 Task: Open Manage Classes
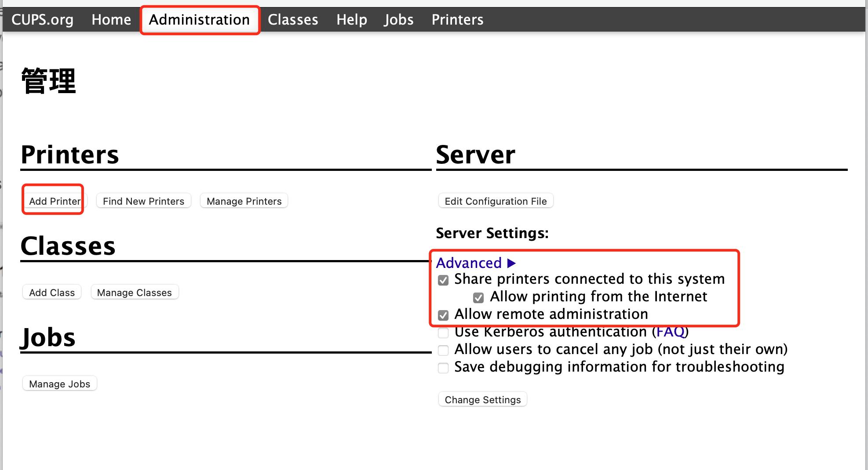(135, 293)
